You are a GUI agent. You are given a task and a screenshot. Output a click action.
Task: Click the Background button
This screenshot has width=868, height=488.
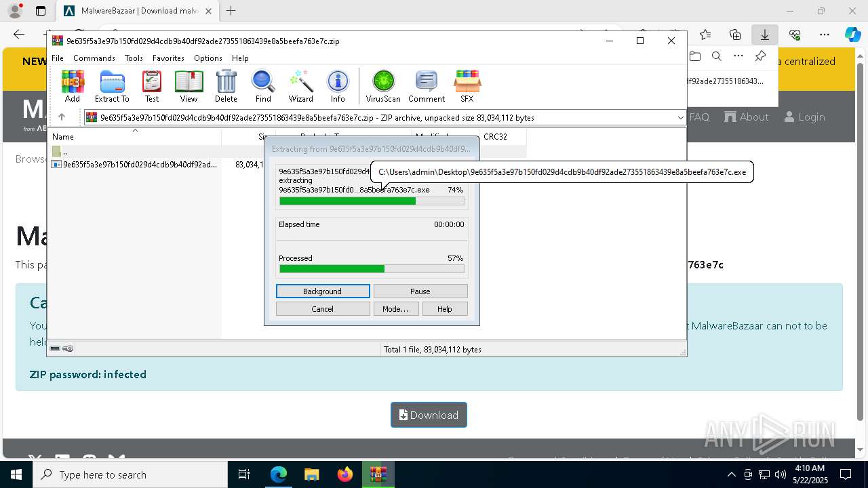pyautogui.click(x=323, y=291)
